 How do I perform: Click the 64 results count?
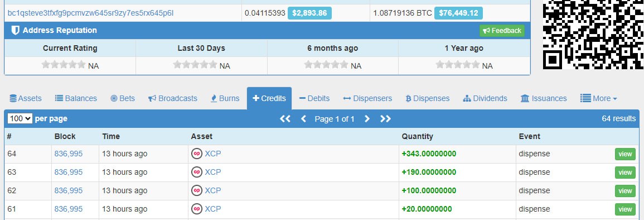tap(618, 118)
